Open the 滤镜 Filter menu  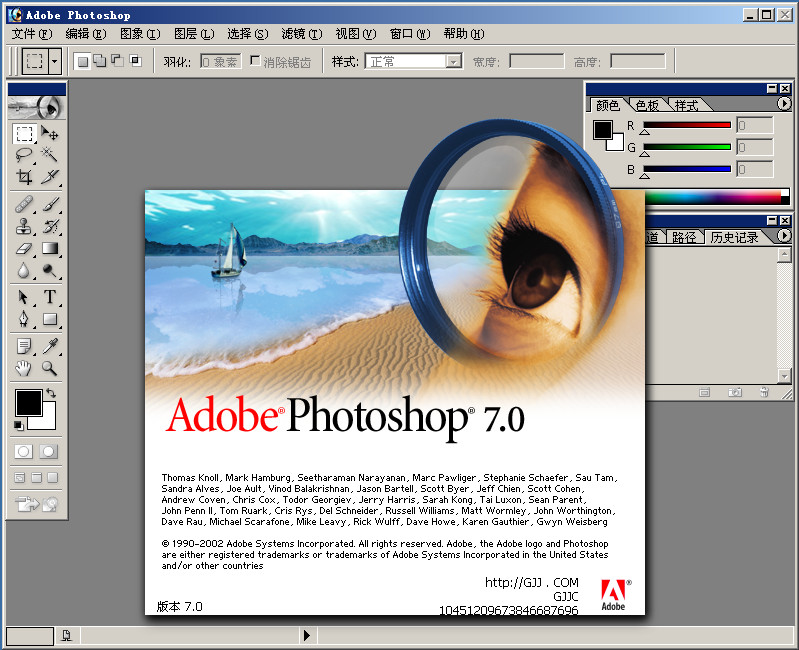[302, 34]
